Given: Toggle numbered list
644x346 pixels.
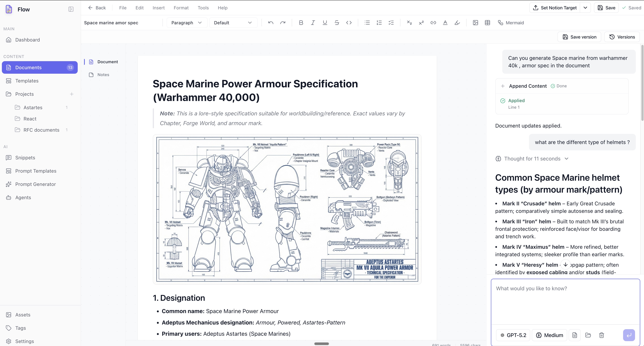Looking at the screenshot, I should click(x=379, y=23).
